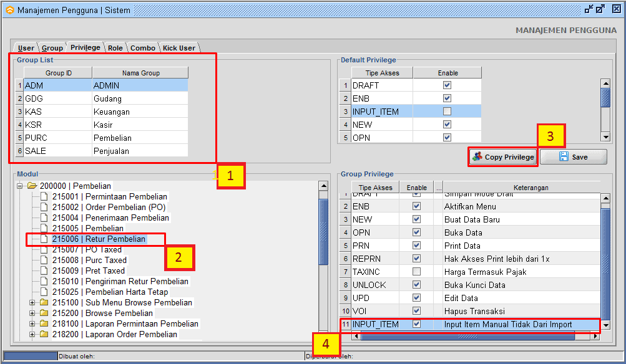Click the open folder icon of 200000 Pembelian
This screenshot has height=364, width=626.
tap(32, 186)
